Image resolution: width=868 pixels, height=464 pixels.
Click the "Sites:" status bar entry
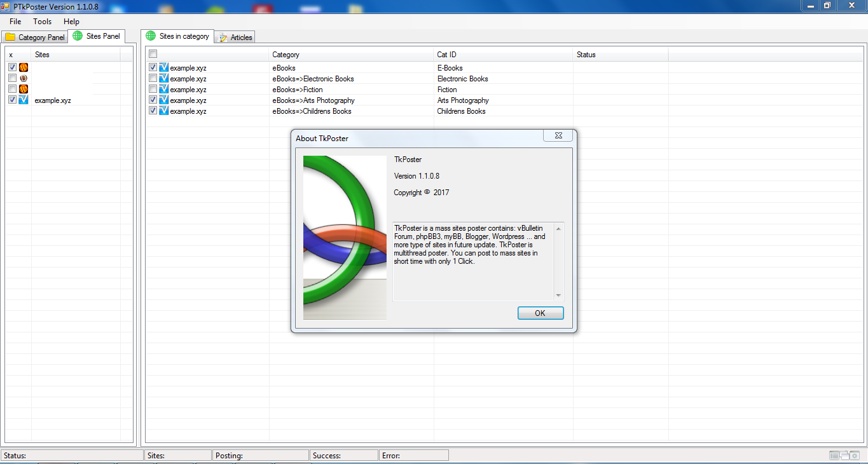tap(178, 455)
